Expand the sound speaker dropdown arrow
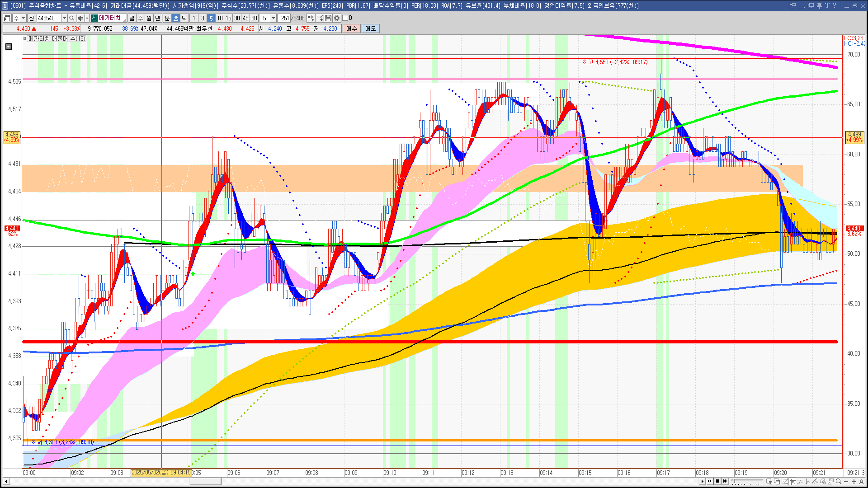The image size is (868, 488). [87, 18]
